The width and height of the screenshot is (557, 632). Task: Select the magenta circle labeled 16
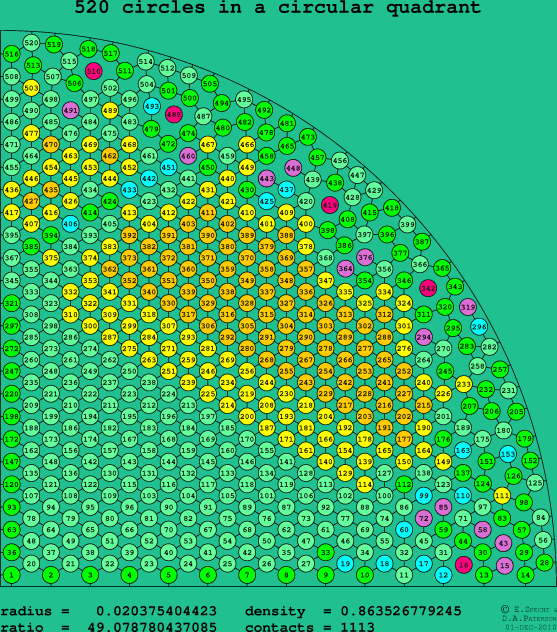[x=464, y=565]
